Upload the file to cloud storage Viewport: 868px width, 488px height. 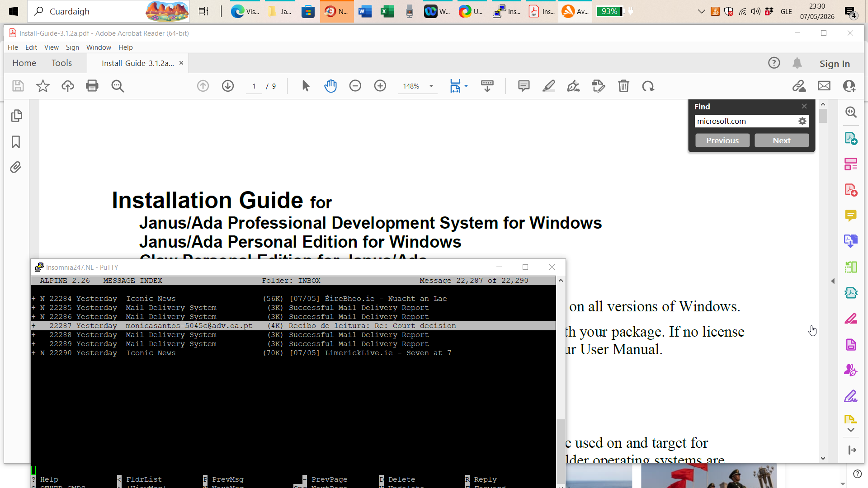68,86
